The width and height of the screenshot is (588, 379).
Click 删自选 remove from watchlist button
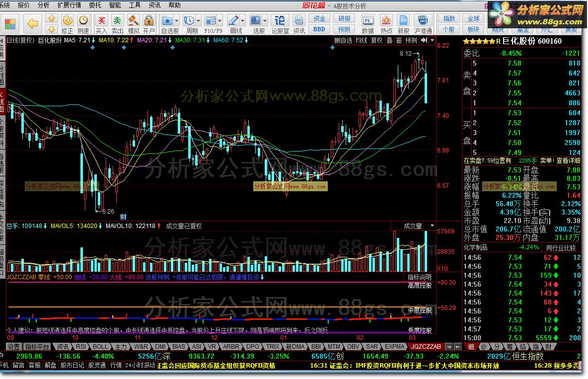coord(343,40)
